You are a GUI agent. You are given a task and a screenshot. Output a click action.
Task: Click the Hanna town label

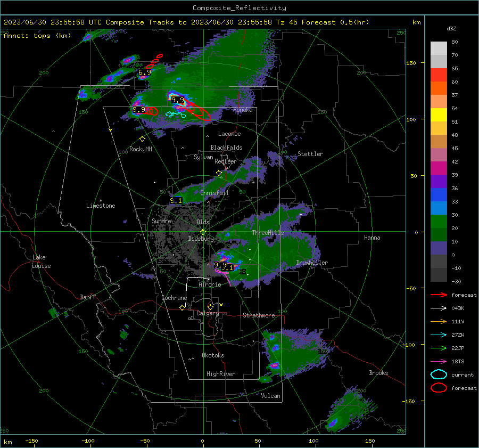(372, 238)
